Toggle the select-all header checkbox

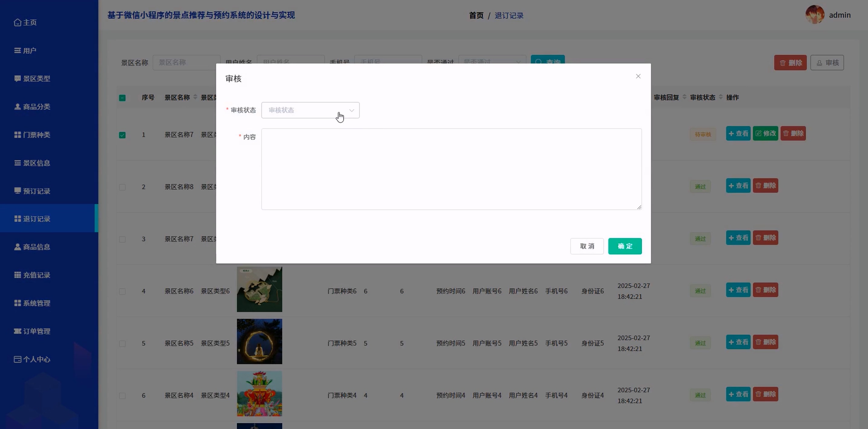pyautogui.click(x=122, y=98)
